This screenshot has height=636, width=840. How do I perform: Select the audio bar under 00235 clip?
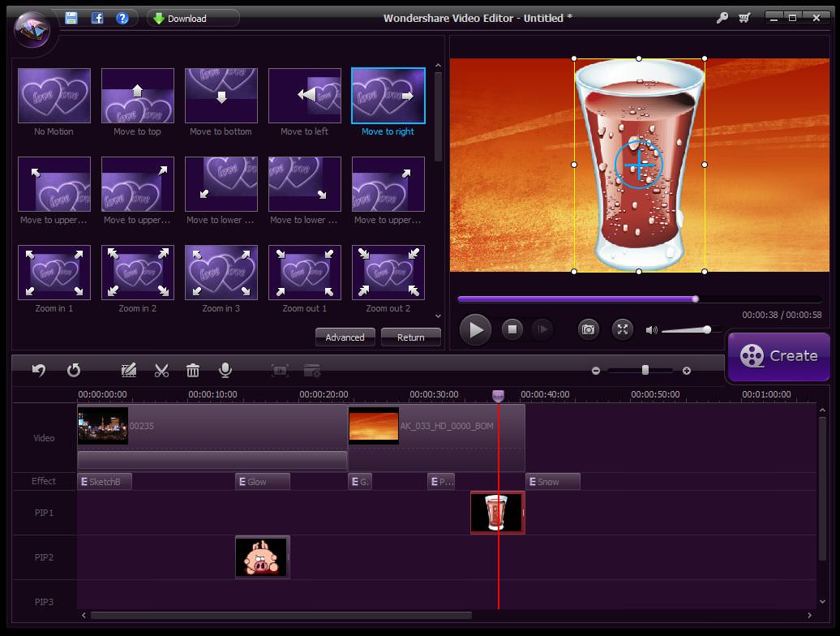tap(212, 460)
